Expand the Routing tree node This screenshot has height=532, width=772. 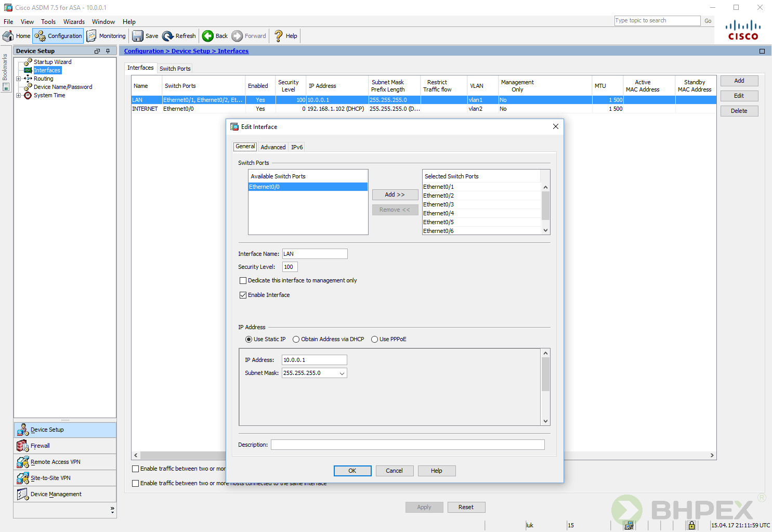click(19, 79)
